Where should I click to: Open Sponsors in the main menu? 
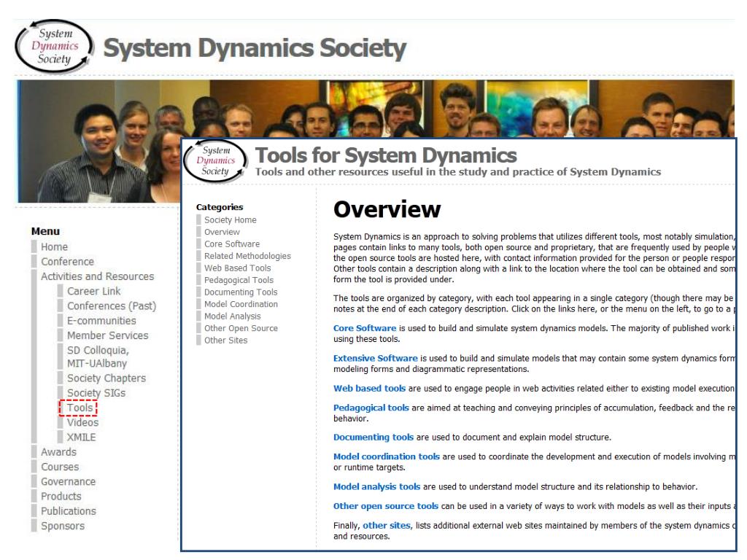click(63, 526)
